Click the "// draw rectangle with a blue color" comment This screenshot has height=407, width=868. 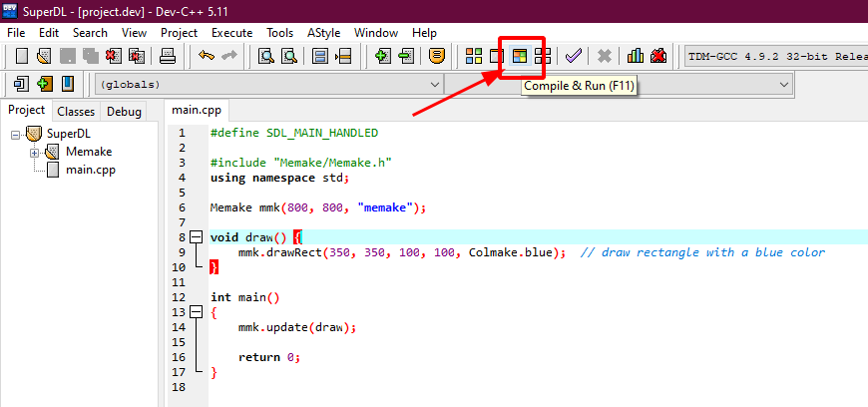[702, 252]
